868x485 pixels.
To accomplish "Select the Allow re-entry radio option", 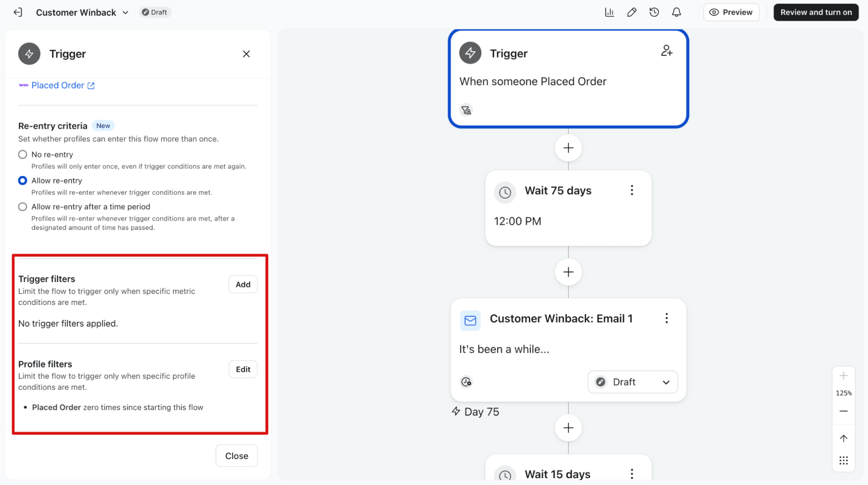I will (23, 180).
